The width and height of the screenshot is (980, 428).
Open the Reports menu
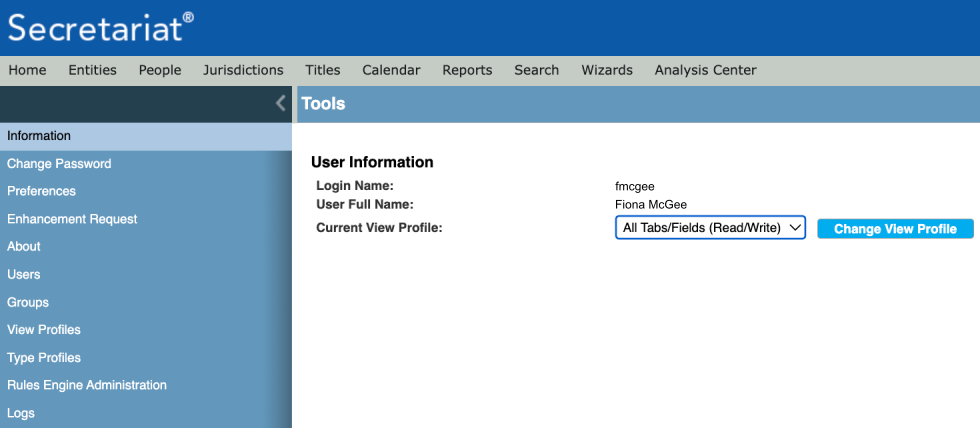467,70
